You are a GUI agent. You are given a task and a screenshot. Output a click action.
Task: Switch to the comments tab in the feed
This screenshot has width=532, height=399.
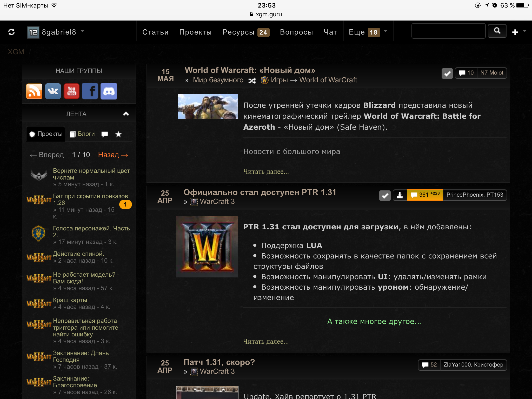coord(105,134)
